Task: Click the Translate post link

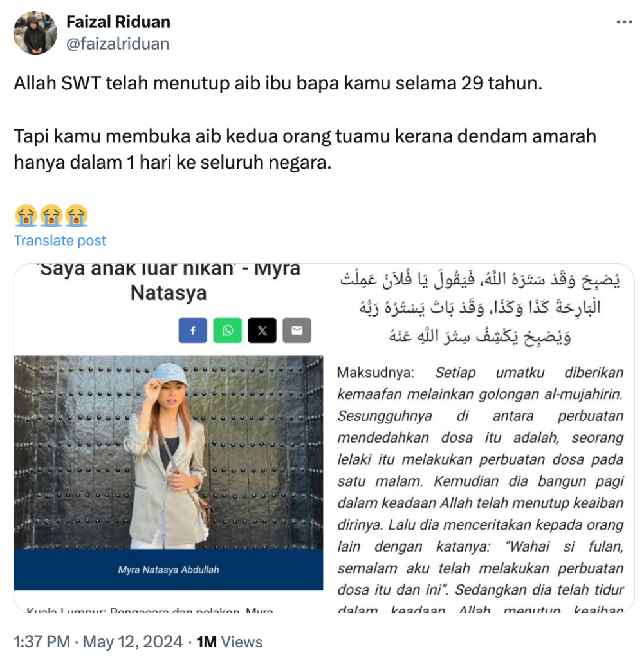Action: 60,241
